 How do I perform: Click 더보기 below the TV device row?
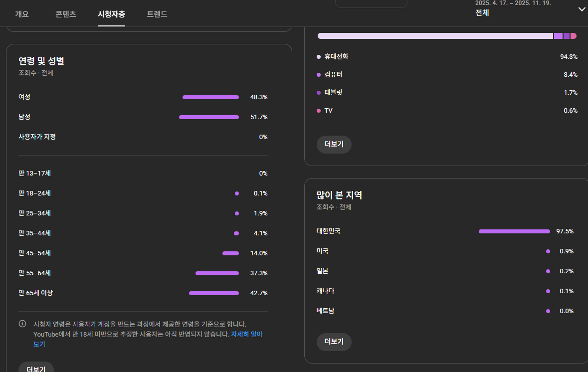(x=334, y=145)
